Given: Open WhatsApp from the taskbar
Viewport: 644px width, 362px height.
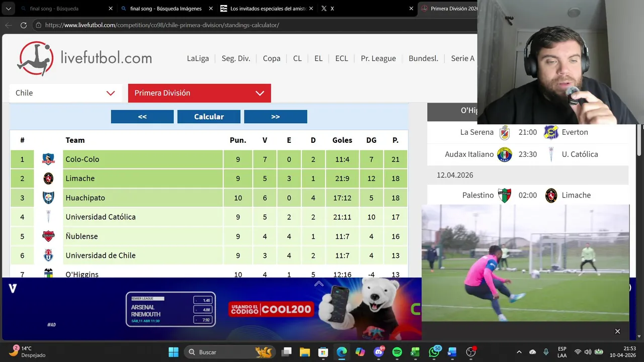Looking at the screenshot, I should click(x=434, y=352).
